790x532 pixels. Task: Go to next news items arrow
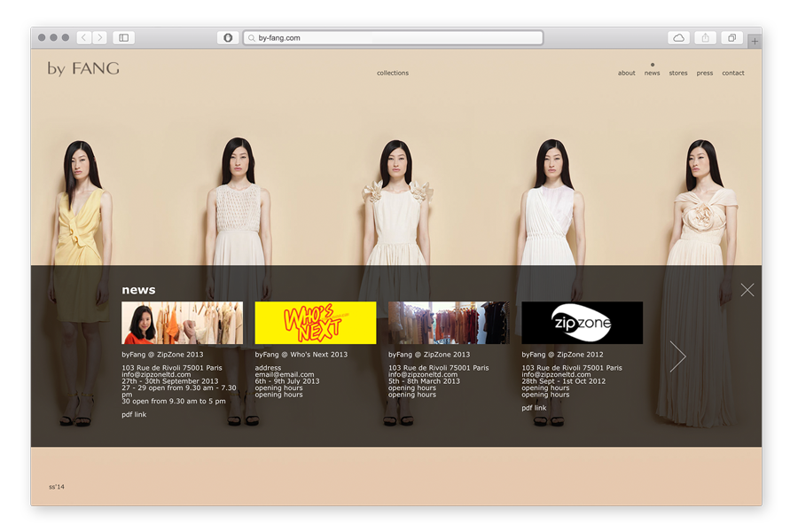[678, 356]
